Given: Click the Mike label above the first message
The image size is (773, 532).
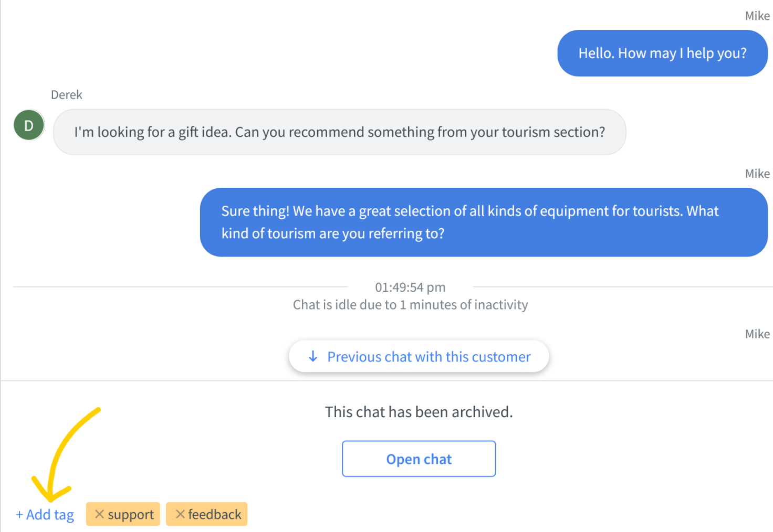Looking at the screenshot, I should tap(757, 16).
